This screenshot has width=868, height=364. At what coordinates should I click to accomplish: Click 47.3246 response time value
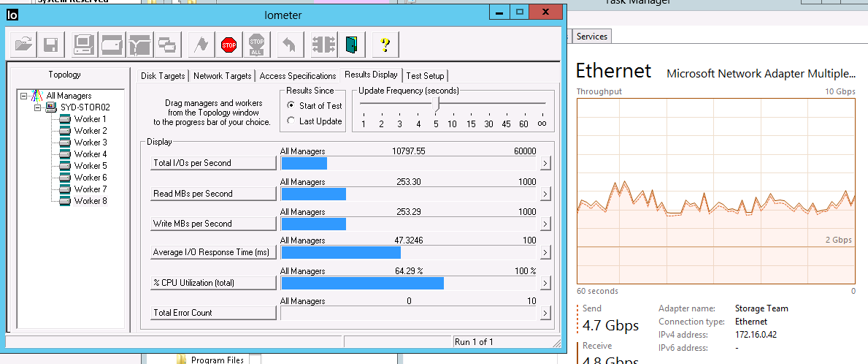tap(410, 240)
